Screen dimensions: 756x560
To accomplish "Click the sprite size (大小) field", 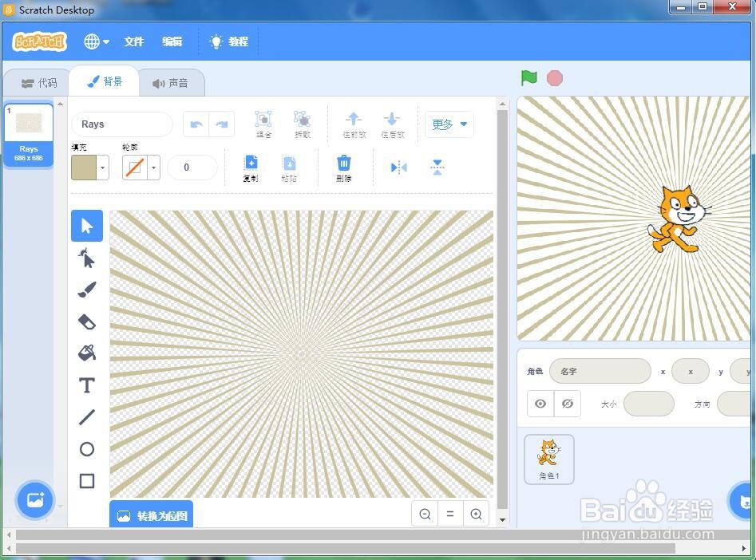I will [x=648, y=404].
